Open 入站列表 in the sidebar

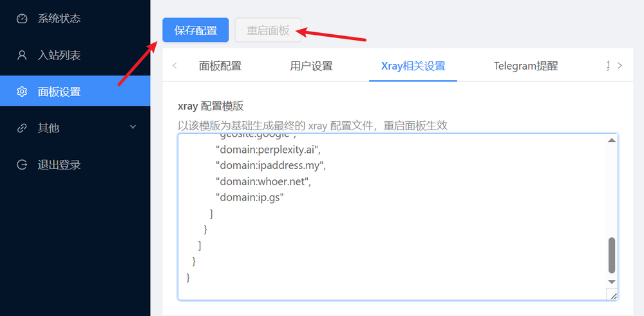[59, 55]
